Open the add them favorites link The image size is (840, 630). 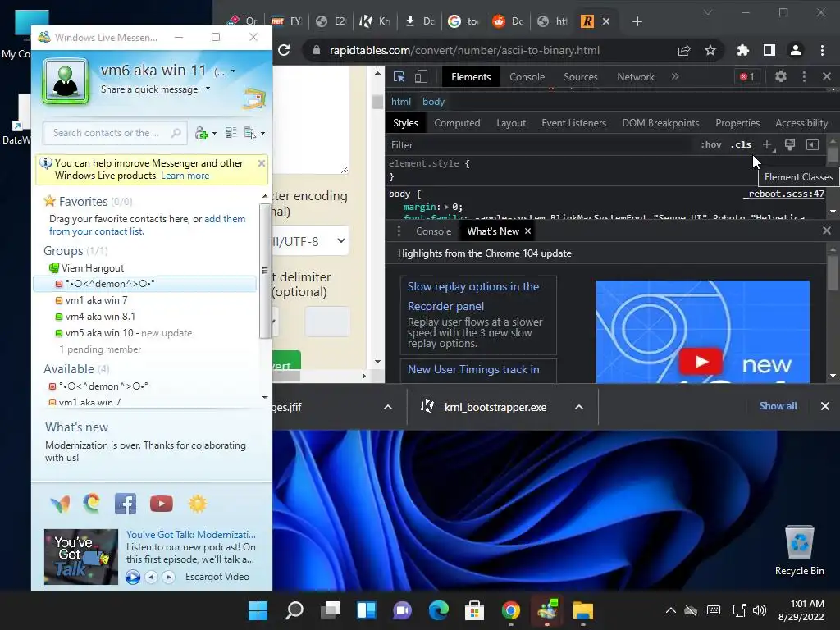pyautogui.click(x=225, y=218)
